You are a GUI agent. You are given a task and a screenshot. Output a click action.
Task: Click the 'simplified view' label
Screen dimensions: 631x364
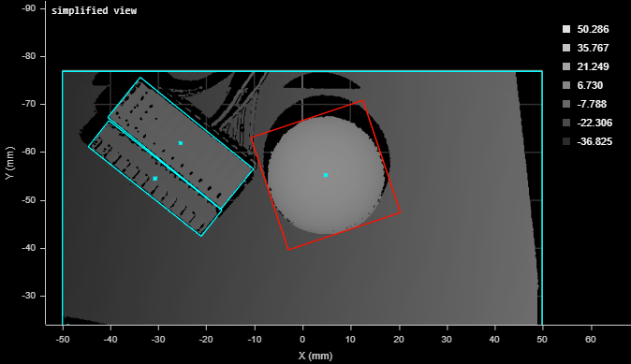pyautogui.click(x=95, y=11)
